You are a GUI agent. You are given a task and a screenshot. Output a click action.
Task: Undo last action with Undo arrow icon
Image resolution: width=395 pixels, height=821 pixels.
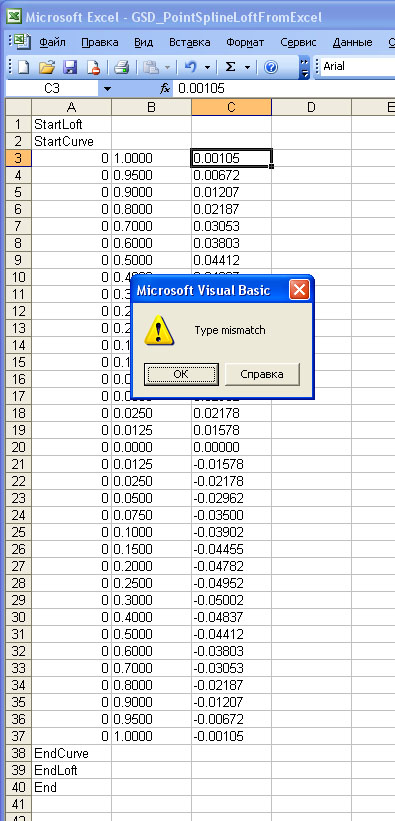pos(191,66)
